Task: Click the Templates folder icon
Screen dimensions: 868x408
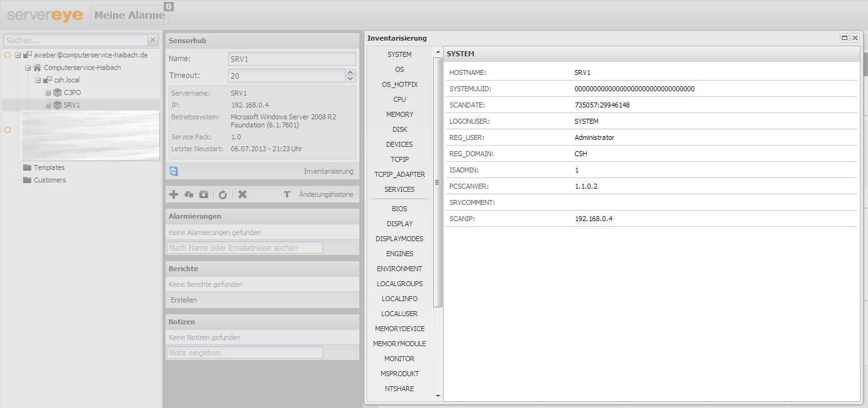Action: tap(27, 167)
